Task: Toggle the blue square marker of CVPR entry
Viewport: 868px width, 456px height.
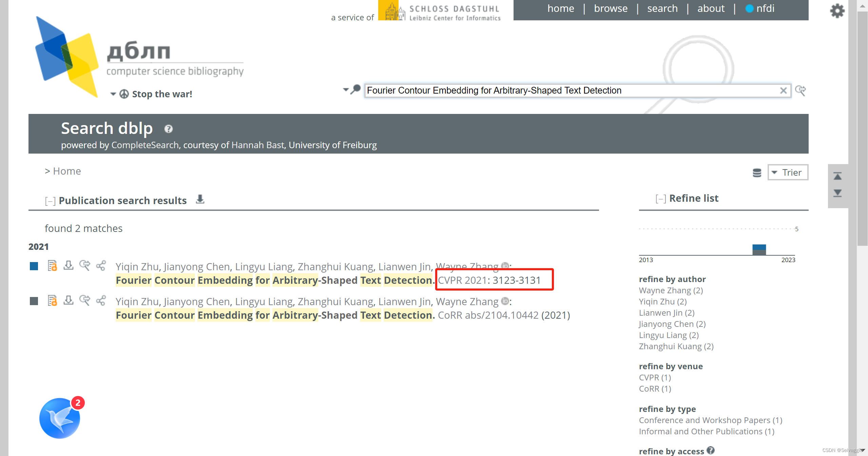Action: pyautogui.click(x=34, y=266)
